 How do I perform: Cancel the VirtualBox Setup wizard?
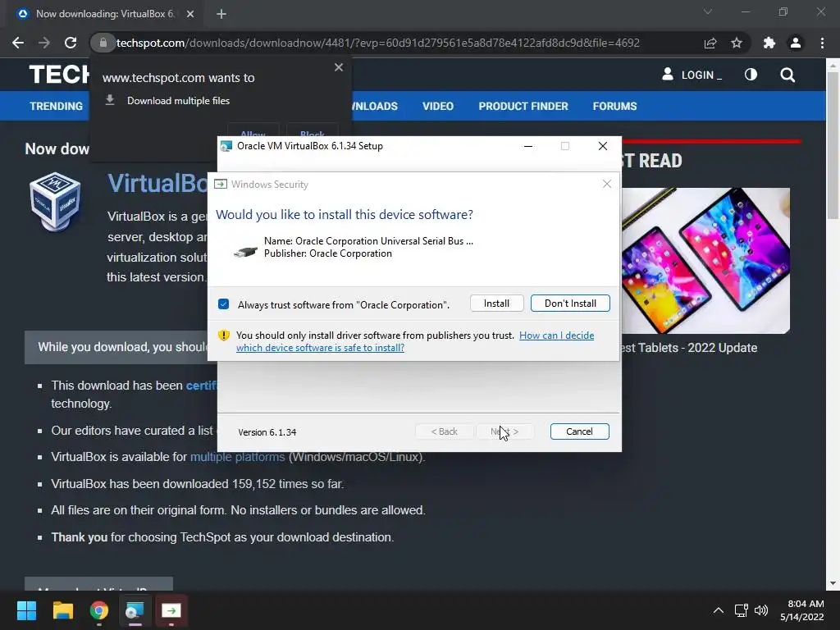point(580,431)
